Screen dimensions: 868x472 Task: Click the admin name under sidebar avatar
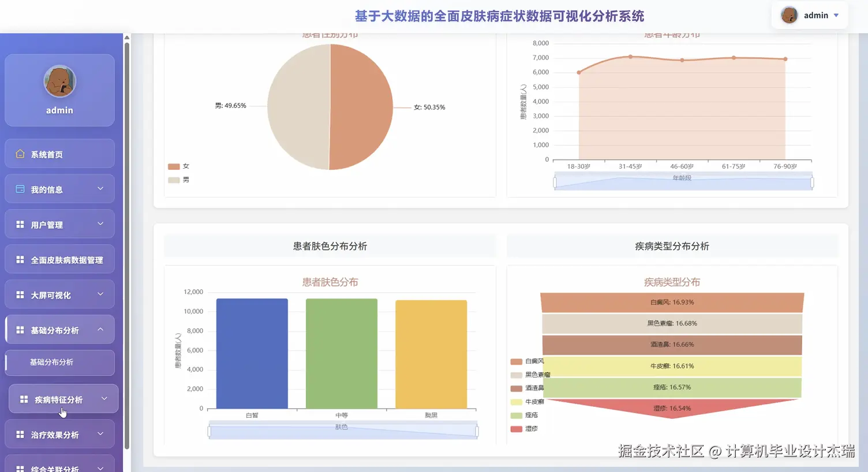[59, 110]
